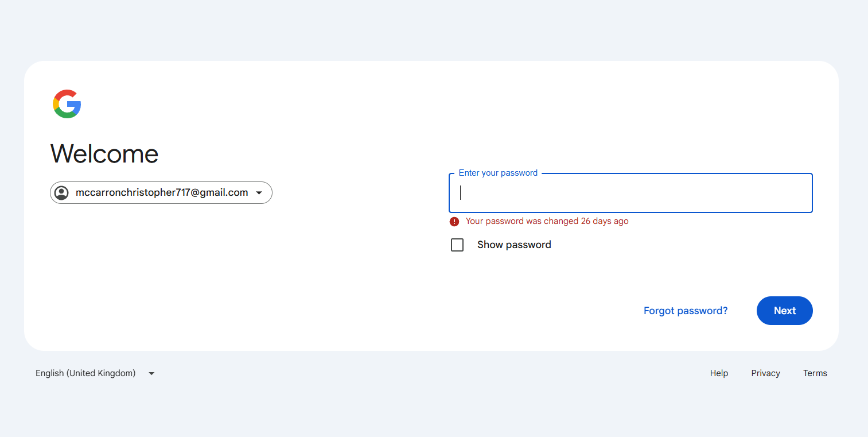Focus the Enter your password field
The width and height of the screenshot is (868, 437).
(630, 193)
